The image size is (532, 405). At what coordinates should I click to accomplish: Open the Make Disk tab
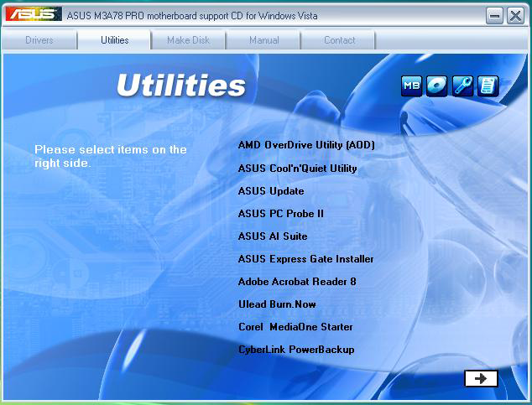[x=188, y=40]
